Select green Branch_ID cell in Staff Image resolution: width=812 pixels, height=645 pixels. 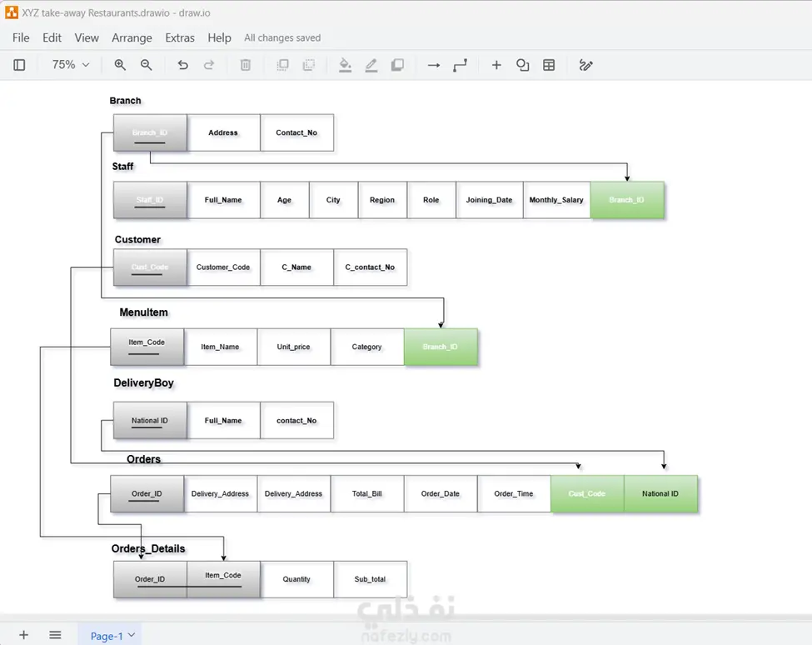[627, 200]
